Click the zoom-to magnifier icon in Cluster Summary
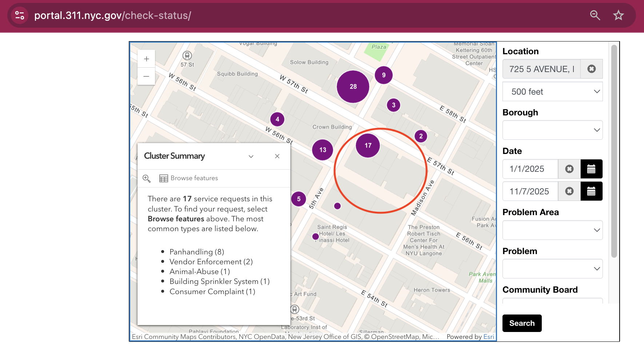Screen dimensions: 644x348 147,178
